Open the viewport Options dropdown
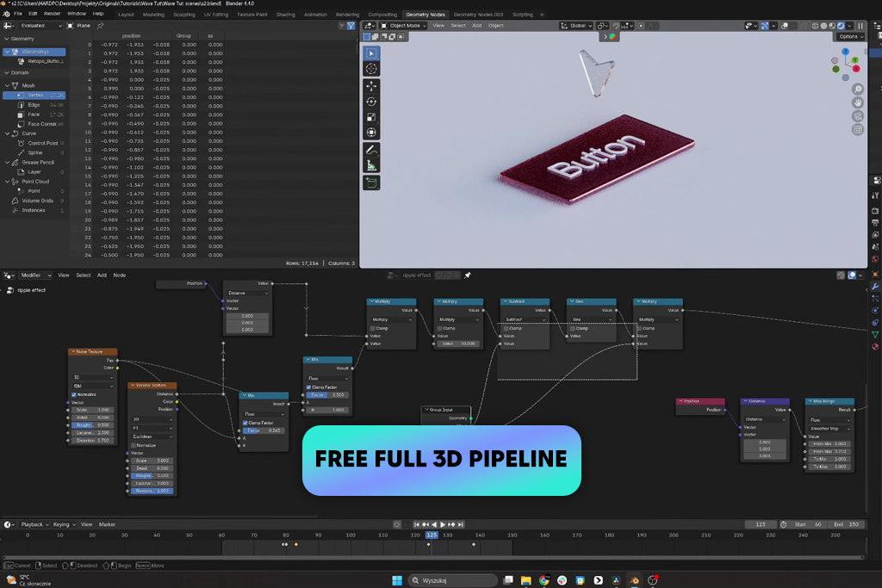Screen dimensions: 882x588 click(849, 36)
